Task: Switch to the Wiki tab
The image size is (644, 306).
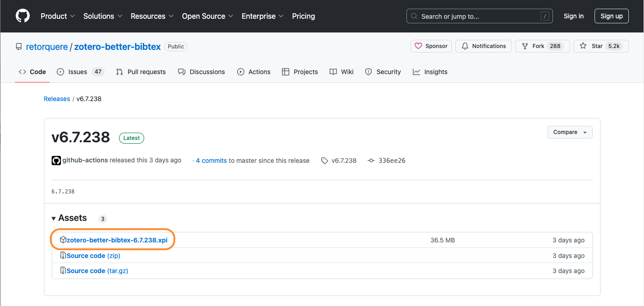Action: (x=341, y=72)
